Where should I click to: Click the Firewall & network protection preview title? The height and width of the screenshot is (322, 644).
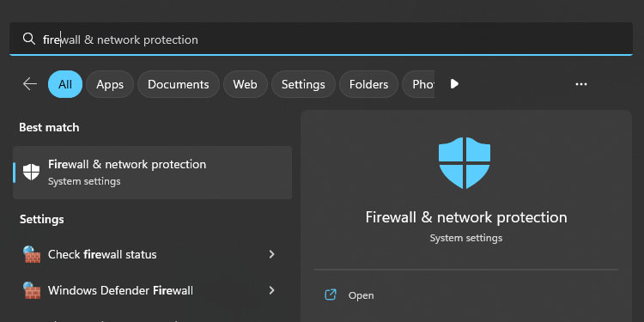click(x=466, y=217)
